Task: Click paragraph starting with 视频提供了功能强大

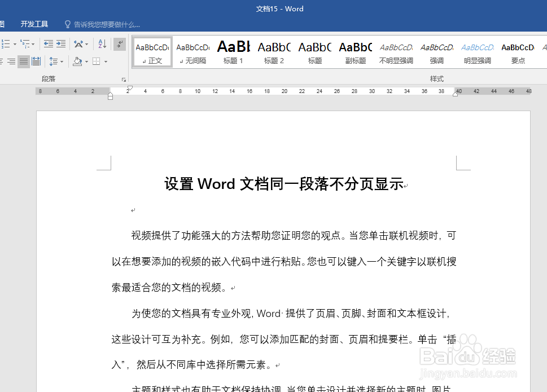Action: click(284, 262)
